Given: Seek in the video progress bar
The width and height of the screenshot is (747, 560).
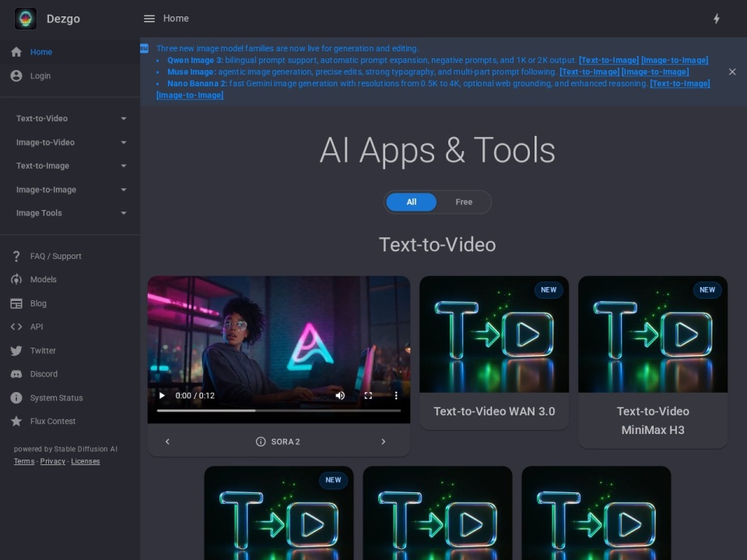Looking at the screenshot, I should [x=279, y=411].
